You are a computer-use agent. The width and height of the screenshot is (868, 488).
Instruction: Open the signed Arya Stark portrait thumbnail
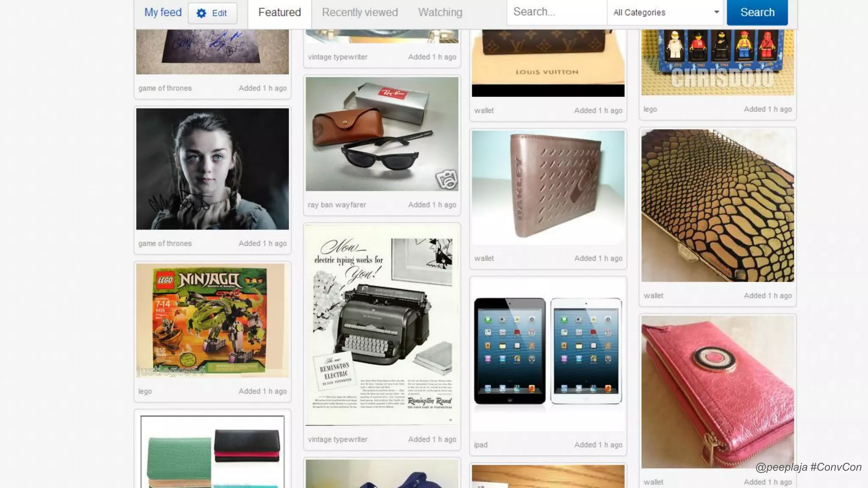click(x=212, y=169)
